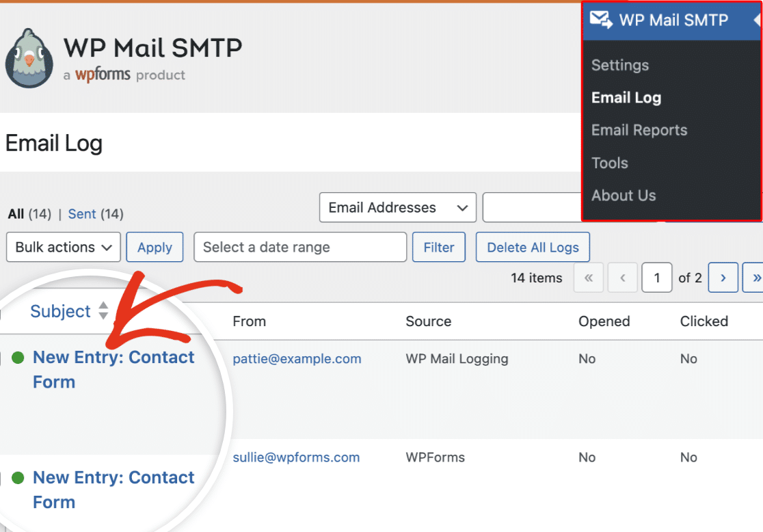Click green status dot beside sullie@wpforms.com entry
Image resolution: width=763 pixels, height=532 pixels.
click(x=18, y=478)
